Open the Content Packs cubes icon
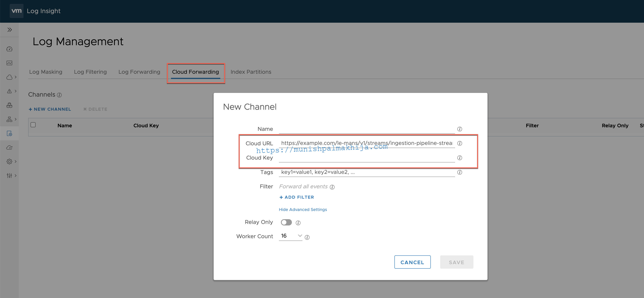Viewport: 644px width, 298px height. click(x=10, y=105)
